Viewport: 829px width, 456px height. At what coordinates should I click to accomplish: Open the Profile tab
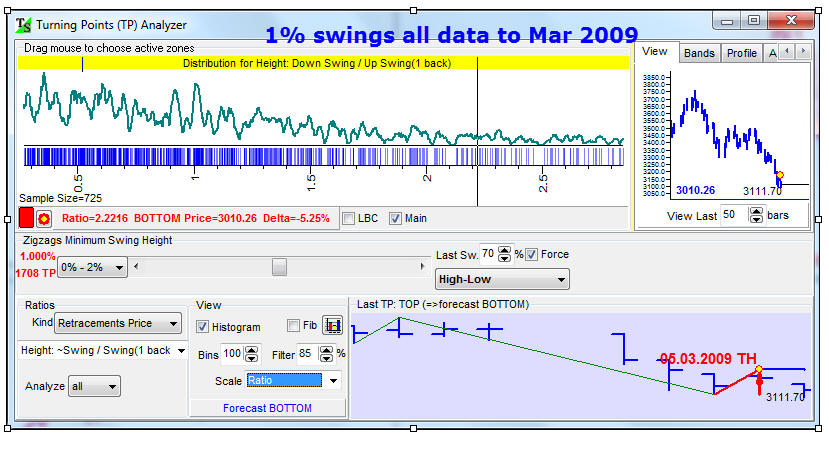pyautogui.click(x=741, y=53)
